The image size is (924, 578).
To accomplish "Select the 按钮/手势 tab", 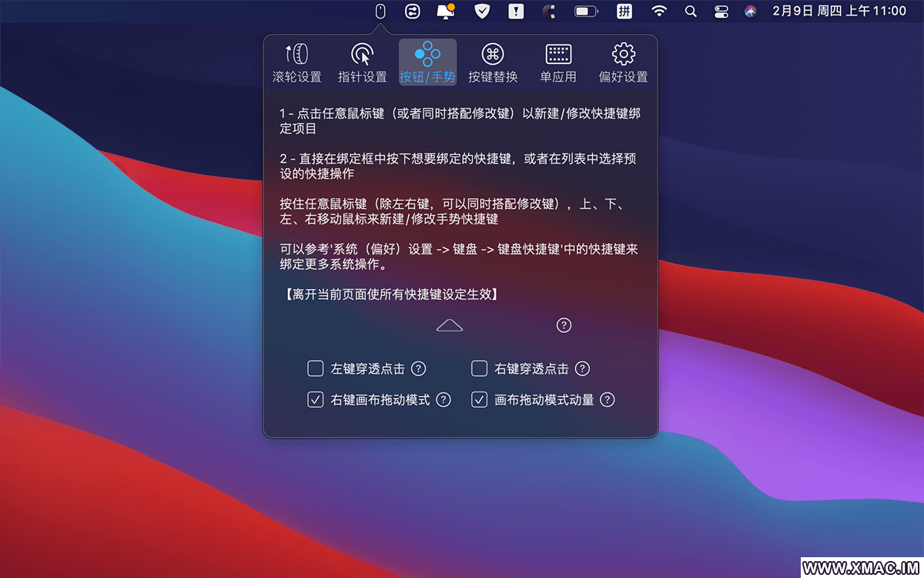I will 427,63.
